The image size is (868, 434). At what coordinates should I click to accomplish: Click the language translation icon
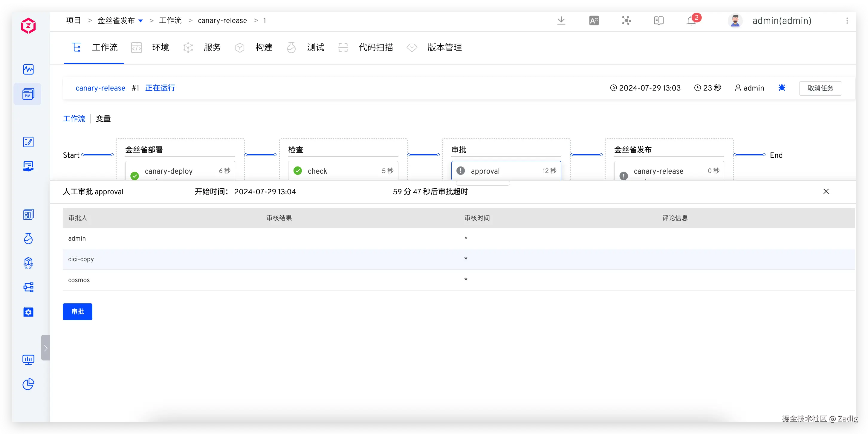pos(594,21)
